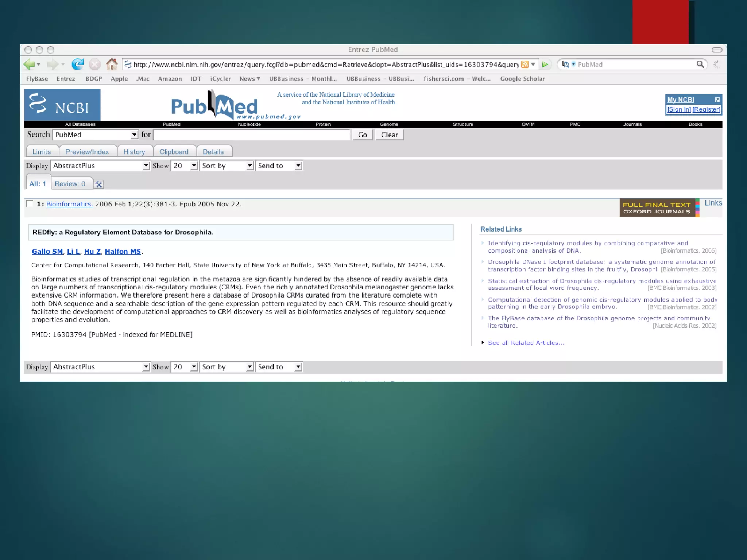Click the magnifier icon in search box
The width and height of the screenshot is (747, 560).
[x=700, y=65]
